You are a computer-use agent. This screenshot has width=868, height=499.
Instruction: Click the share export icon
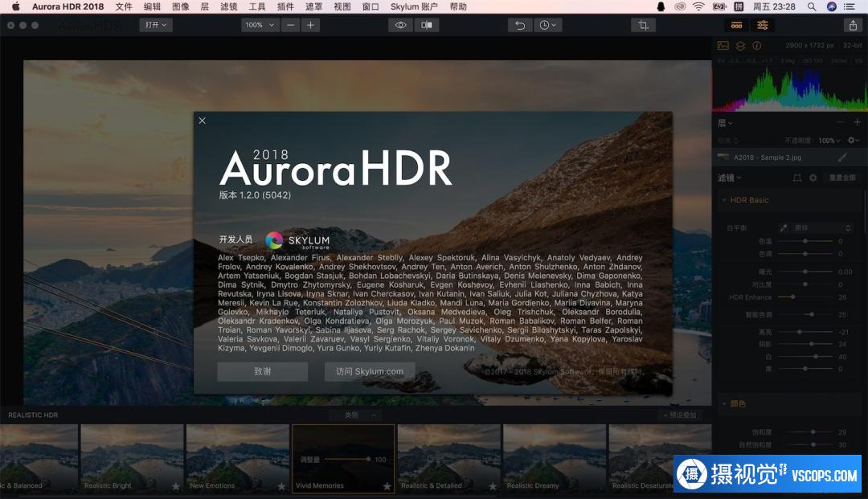tap(853, 25)
